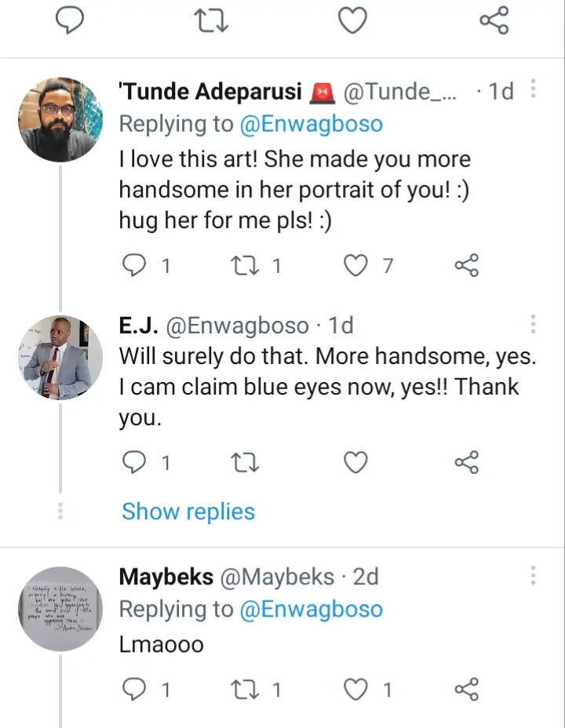Expand thread with Show replies

click(188, 511)
